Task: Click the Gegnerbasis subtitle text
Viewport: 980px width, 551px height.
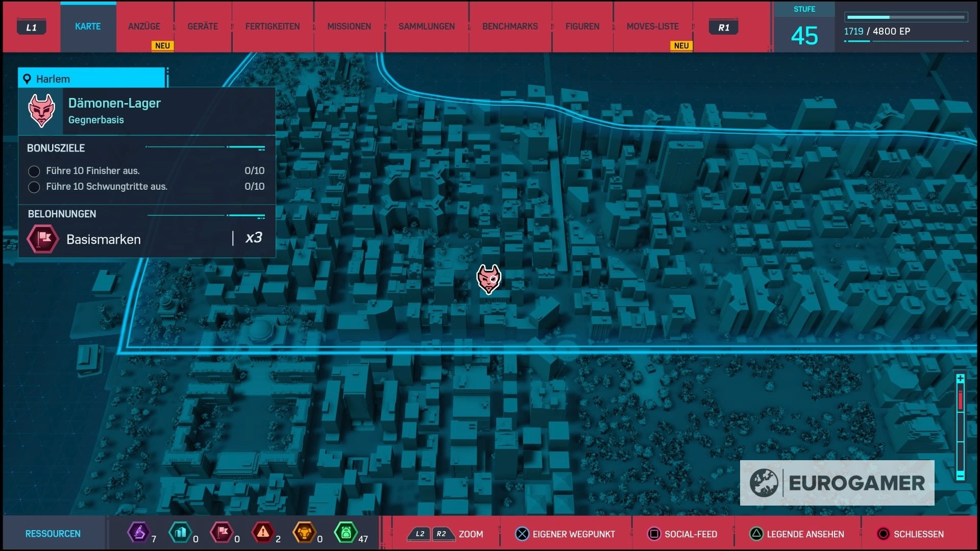Action: tap(96, 120)
